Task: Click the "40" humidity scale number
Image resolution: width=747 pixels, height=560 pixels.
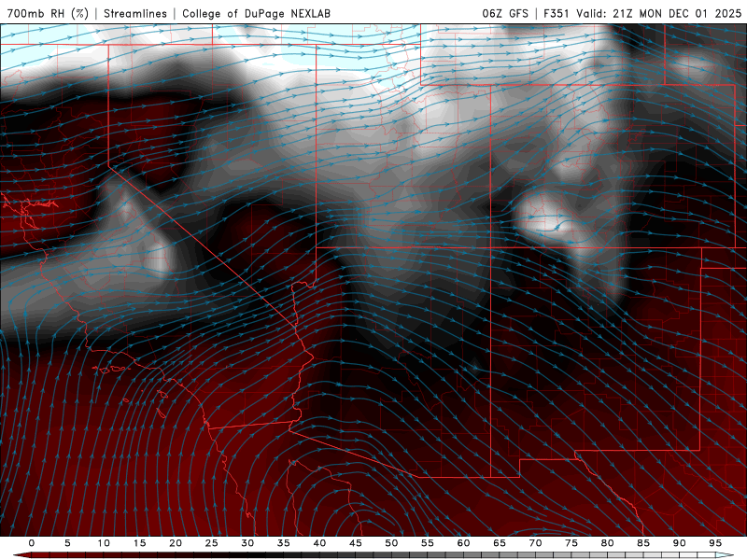Action: click(319, 543)
